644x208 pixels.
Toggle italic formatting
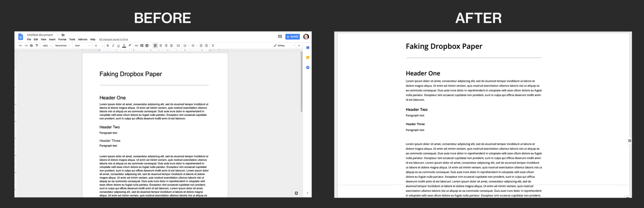click(x=113, y=46)
